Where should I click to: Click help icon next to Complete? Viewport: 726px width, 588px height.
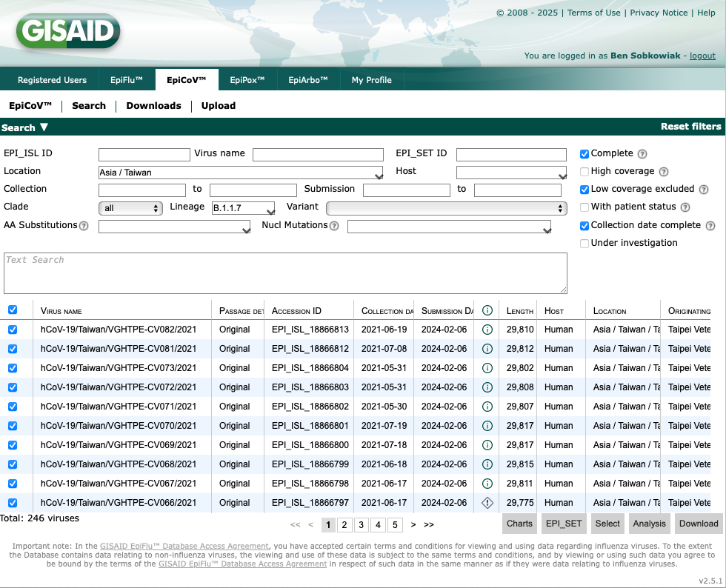[x=642, y=154]
